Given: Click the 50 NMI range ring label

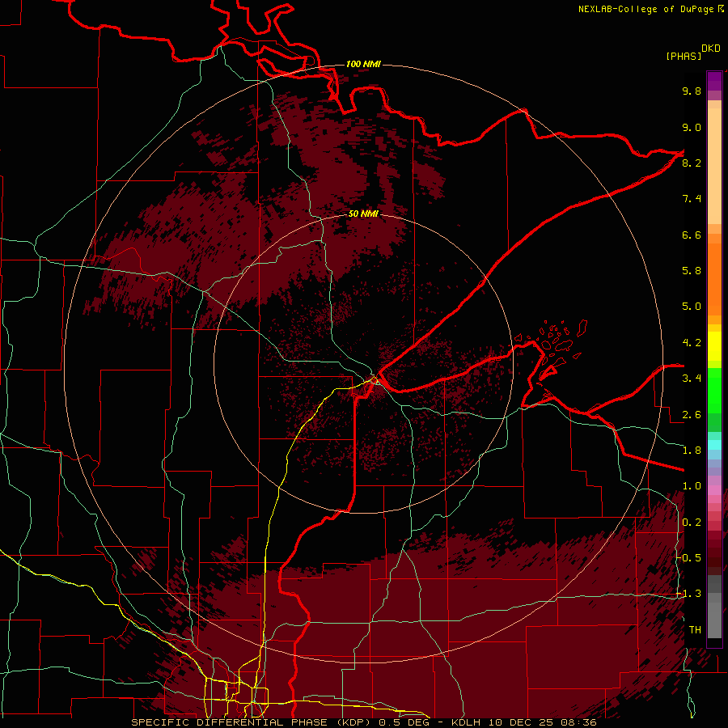Looking at the screenshot, I should tap(363, 214).
